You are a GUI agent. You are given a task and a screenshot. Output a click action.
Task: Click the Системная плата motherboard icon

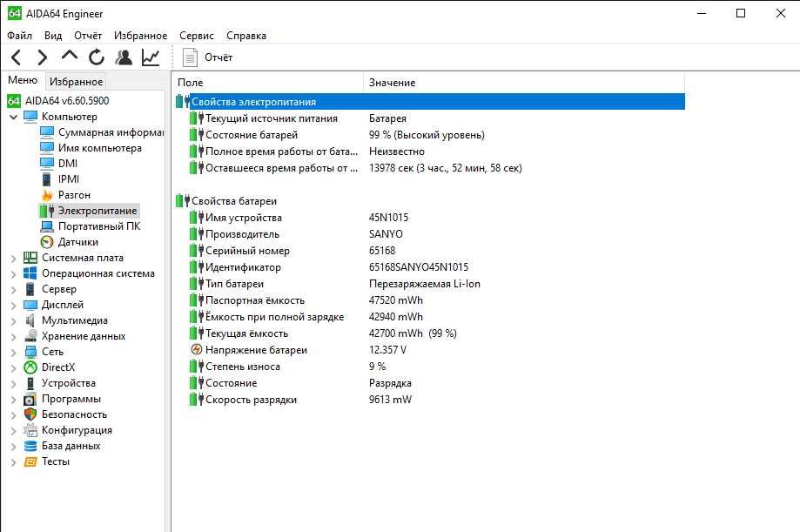pos(30,258)
